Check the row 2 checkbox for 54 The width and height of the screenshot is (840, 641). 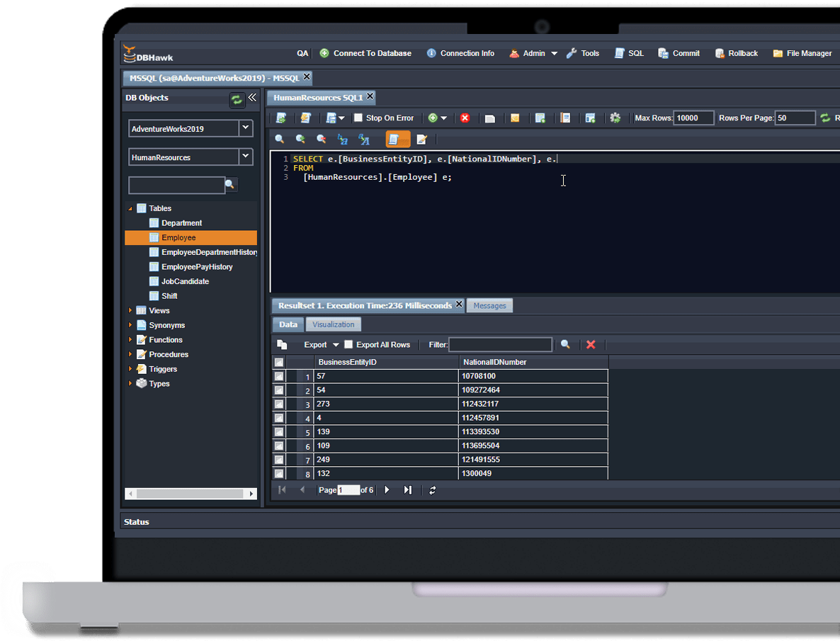pos(279,390)
